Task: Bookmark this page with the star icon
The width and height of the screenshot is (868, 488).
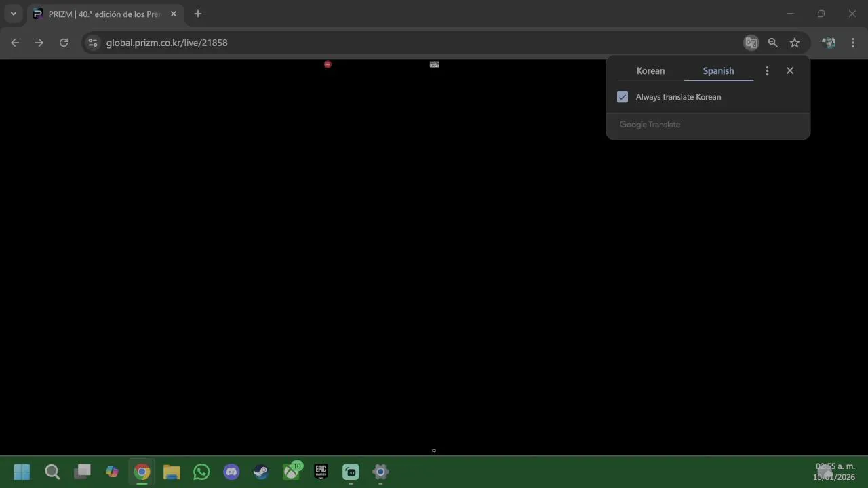Action: coord(795,43)
